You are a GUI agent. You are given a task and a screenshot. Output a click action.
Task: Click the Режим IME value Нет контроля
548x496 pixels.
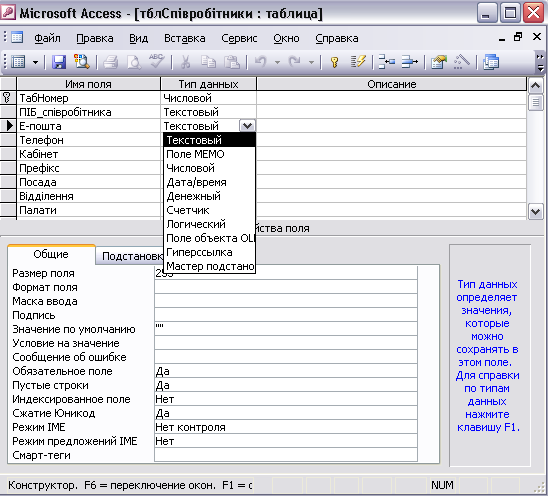286,427
